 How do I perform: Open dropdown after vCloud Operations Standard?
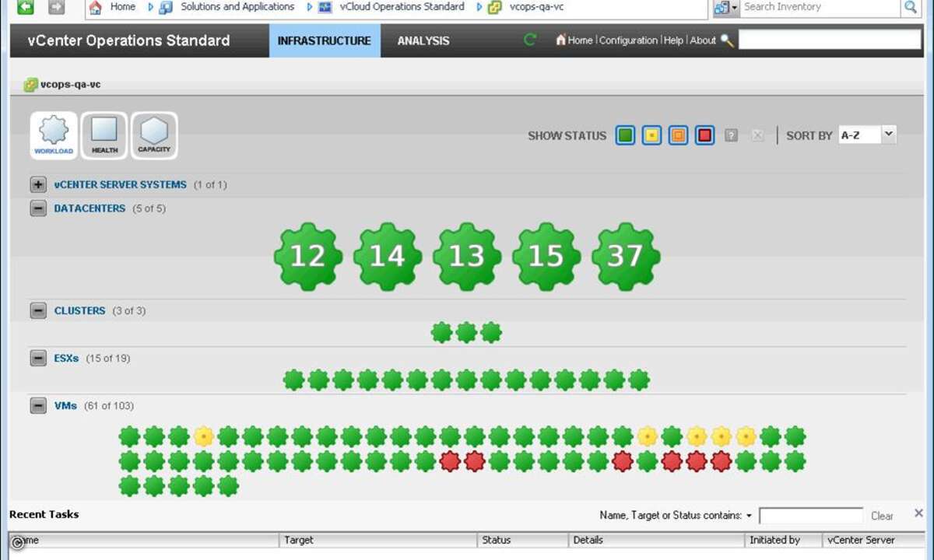[479, 7]
